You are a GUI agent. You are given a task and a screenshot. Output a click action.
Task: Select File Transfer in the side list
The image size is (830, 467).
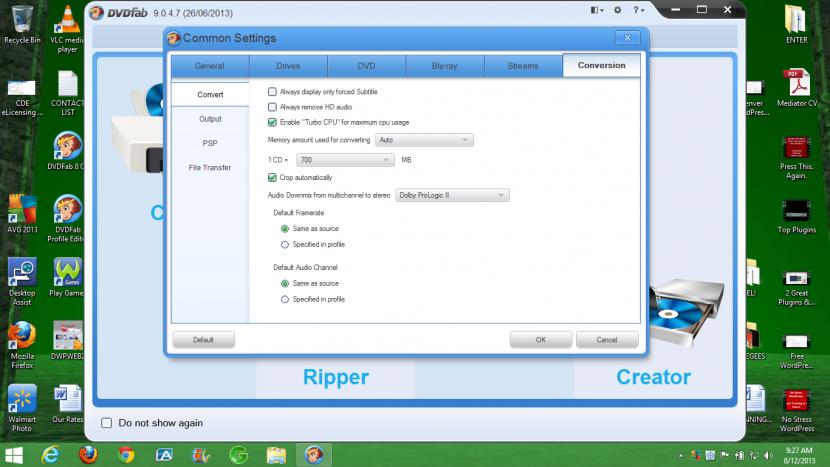click(x=210, y=168)
